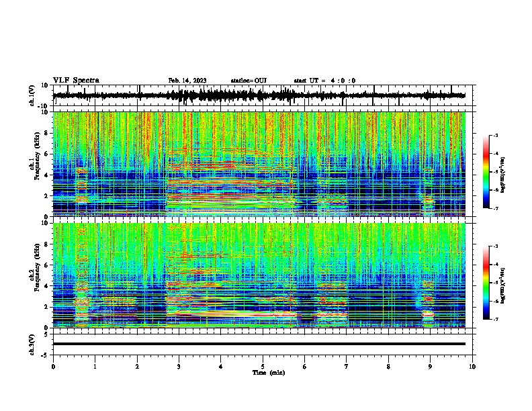Click time axis tick label "7"
Image resolution: width=532 pixels, height=411 pixels.
click(x=347, y=367)
